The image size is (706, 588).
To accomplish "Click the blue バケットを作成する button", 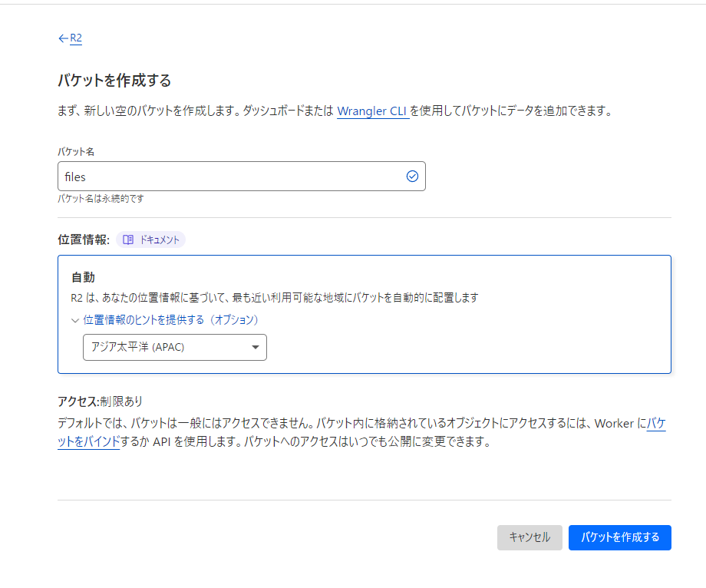I will click(x=619, y=537).
